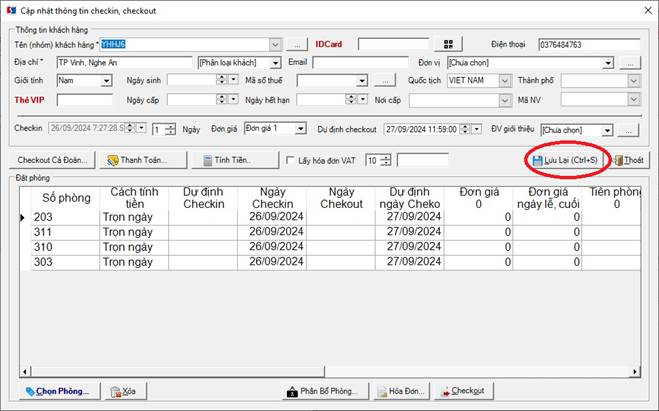The height and width of the screenshot is (411, 659).
Task: Click Chọn Phòng room selection button
Action: (59, 391)
